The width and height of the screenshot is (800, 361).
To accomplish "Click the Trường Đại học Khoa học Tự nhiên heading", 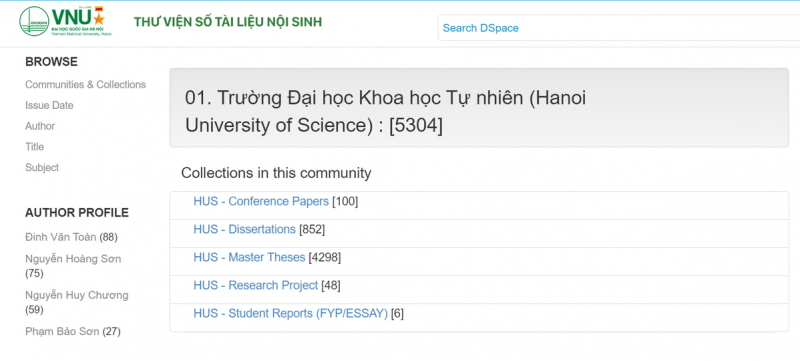I will click(x=386, y=111).
